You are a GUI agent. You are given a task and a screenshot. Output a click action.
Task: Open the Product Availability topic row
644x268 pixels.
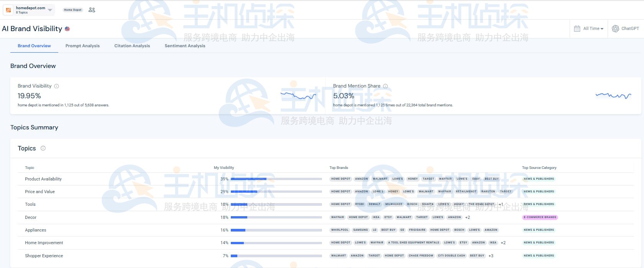pyautogui.click(x=325, y=179)
